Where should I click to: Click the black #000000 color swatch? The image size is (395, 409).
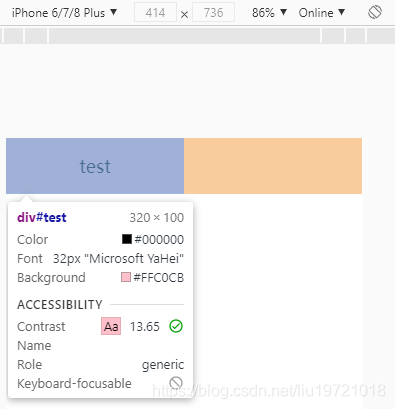[x=127, y=239]
